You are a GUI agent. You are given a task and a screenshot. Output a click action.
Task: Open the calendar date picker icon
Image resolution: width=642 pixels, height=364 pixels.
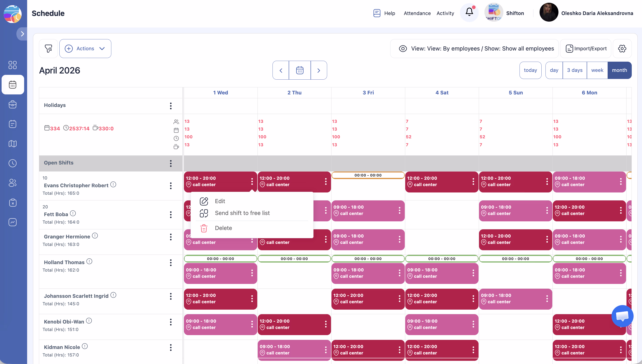tap(300, 70)
